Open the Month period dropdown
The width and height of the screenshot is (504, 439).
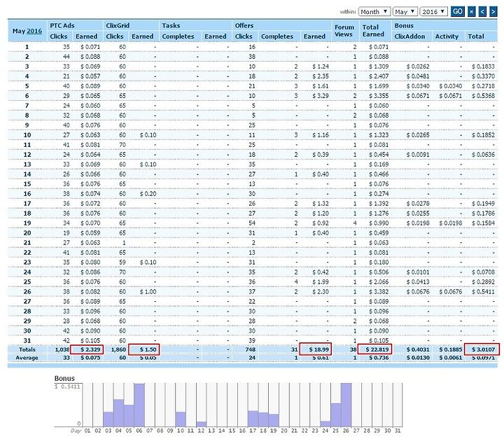(374, 12)
